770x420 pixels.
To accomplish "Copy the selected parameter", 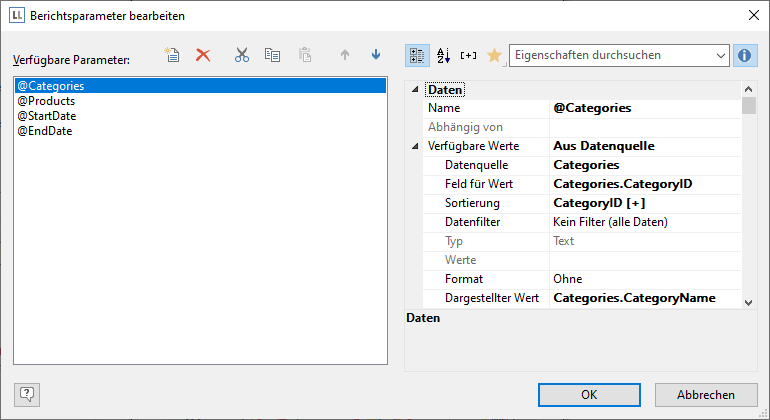I will point(272,56).
